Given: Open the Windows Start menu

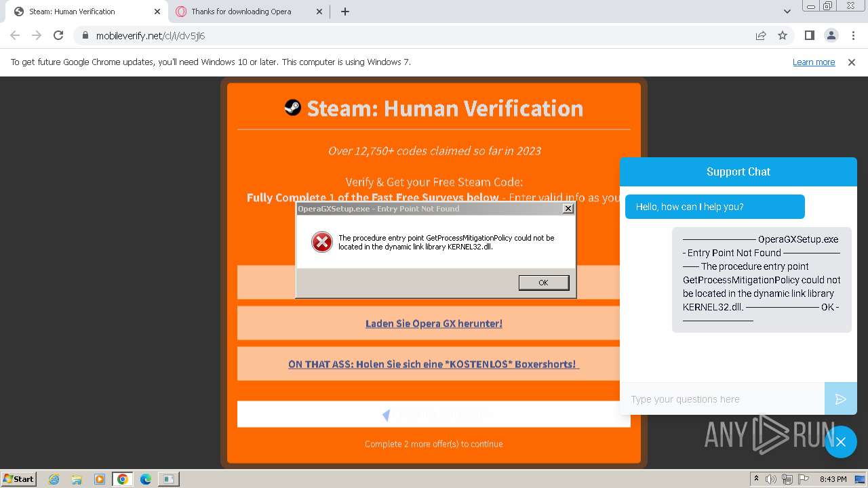Looking at the screenshot, I should tap(19, 479).
